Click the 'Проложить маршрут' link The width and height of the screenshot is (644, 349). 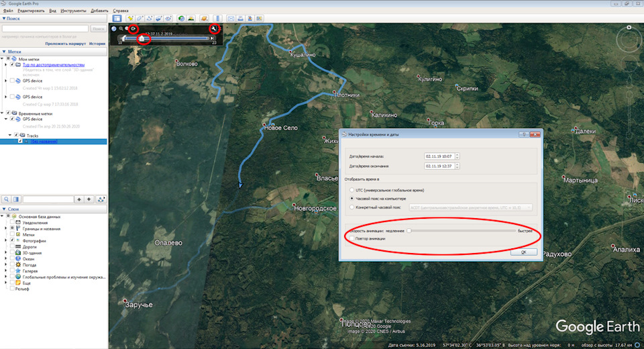pyautogui.click(x=66, y=44)
